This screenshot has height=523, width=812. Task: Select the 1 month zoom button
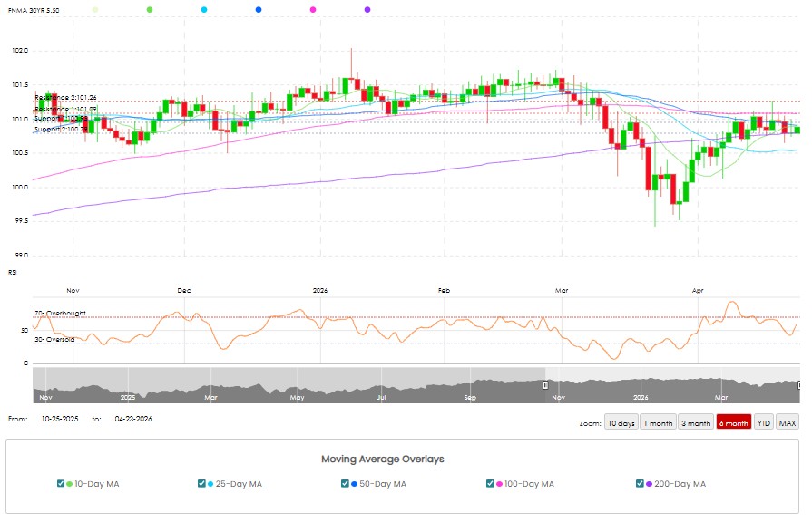tap(658, 423)
